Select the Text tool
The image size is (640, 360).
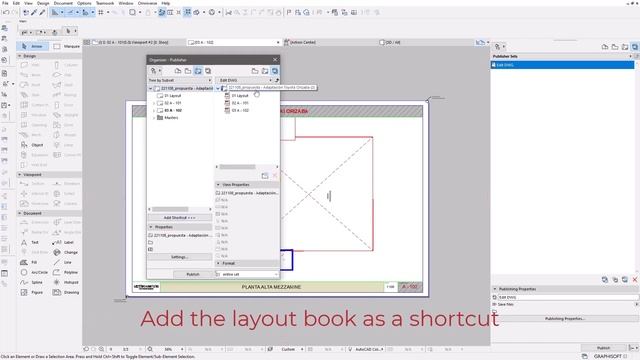pyautogui.click(x=31, y=242)
